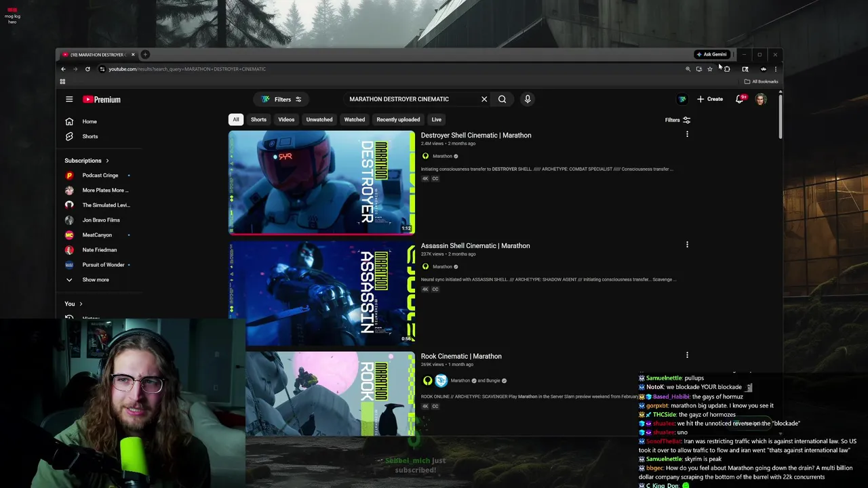Open Rook Cinematic title link
Image resolution: width=868 pixels, height=488 pixels.
coord(461,357)
